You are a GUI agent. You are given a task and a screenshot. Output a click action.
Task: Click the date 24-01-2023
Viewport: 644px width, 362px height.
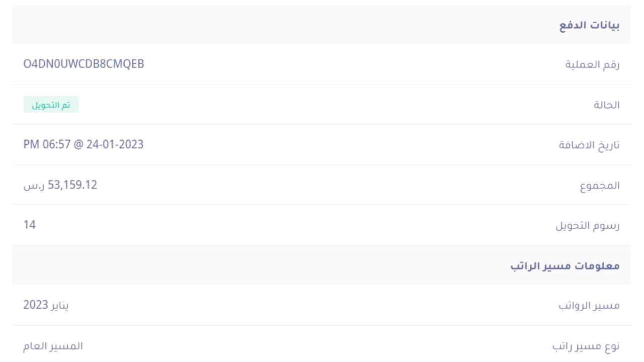click(x=114, y=145)
